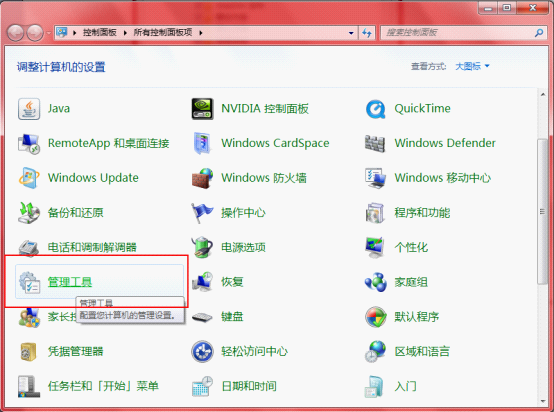Open the Windows Update link text
The image size is (554, 412).
coord(93,178)
